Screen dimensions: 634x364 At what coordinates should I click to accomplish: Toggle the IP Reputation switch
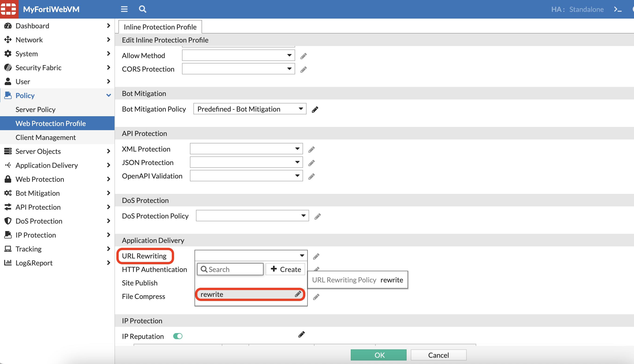pos(178,336)
